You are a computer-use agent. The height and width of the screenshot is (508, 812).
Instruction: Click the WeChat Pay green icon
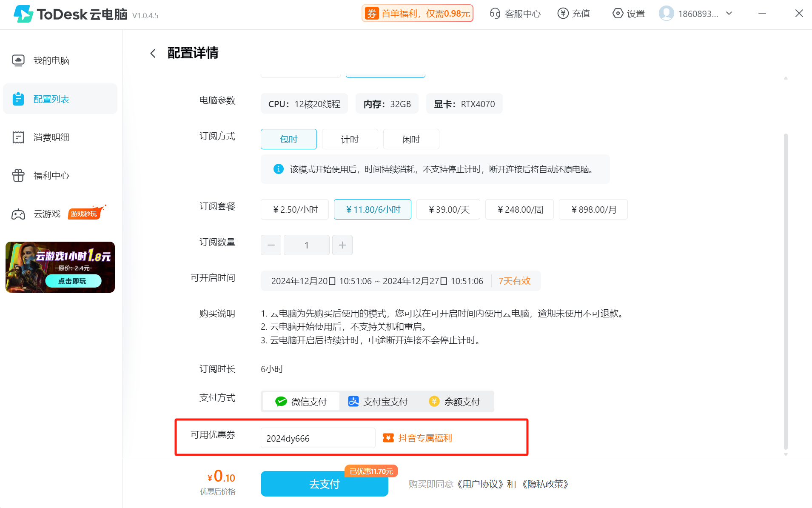coord(281,401)
